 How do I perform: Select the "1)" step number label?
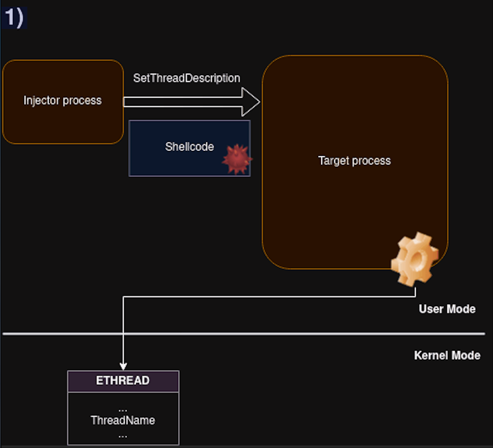pyautogui.click(x=14, y=17)
